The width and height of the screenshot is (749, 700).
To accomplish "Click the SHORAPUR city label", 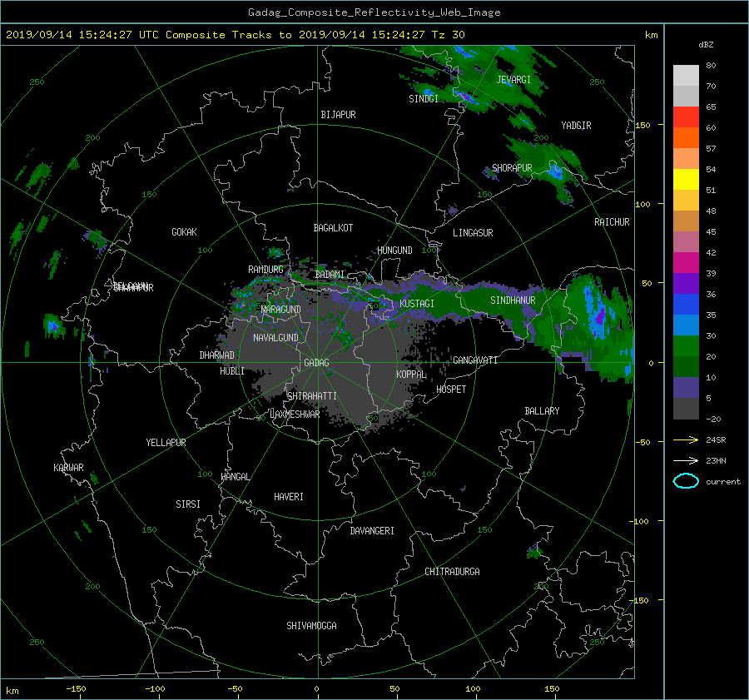I will (512, 168).
